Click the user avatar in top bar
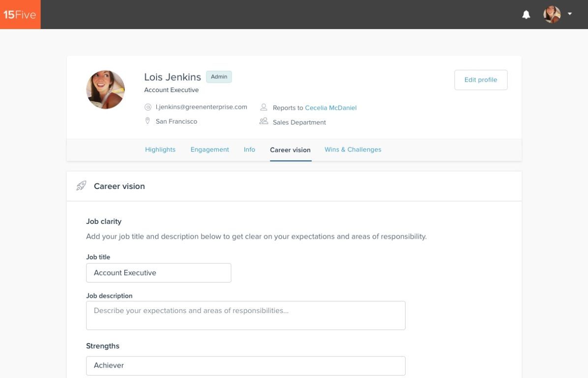588x378 pixels. (552, 15)
